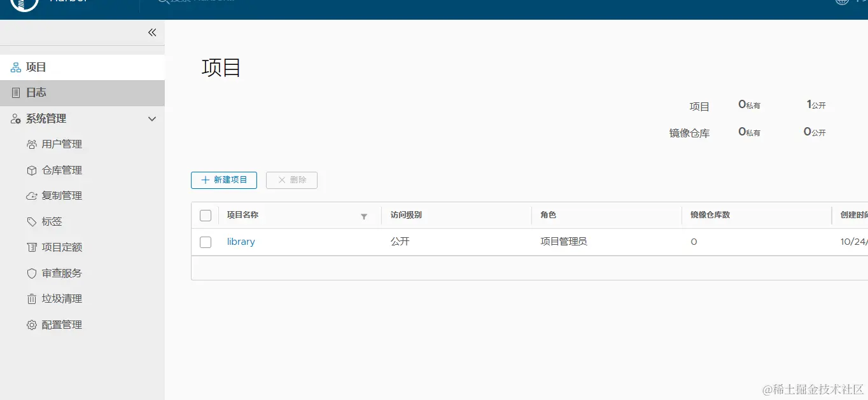Click the Harbor logo in header
Image resolution: width=868 pixels, height=400 pixels.
click(x=25, y=4)
